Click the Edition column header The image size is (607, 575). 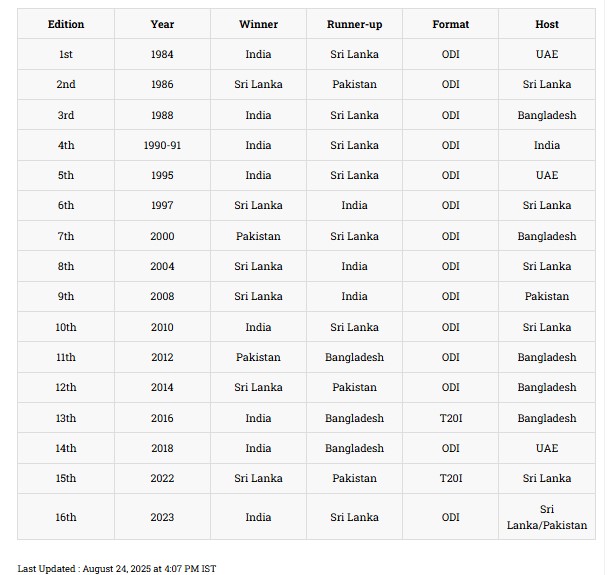click(66, 24)
